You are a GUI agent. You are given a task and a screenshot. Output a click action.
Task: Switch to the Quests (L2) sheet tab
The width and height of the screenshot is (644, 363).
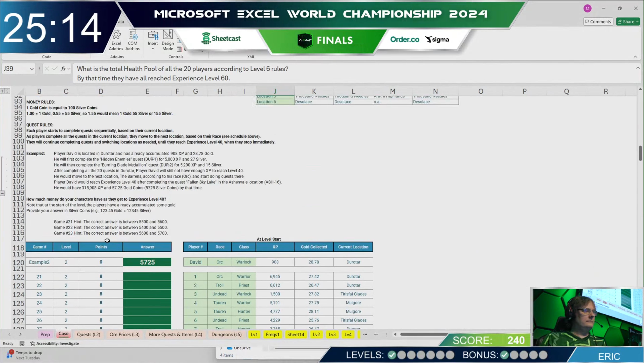point(89,334)
